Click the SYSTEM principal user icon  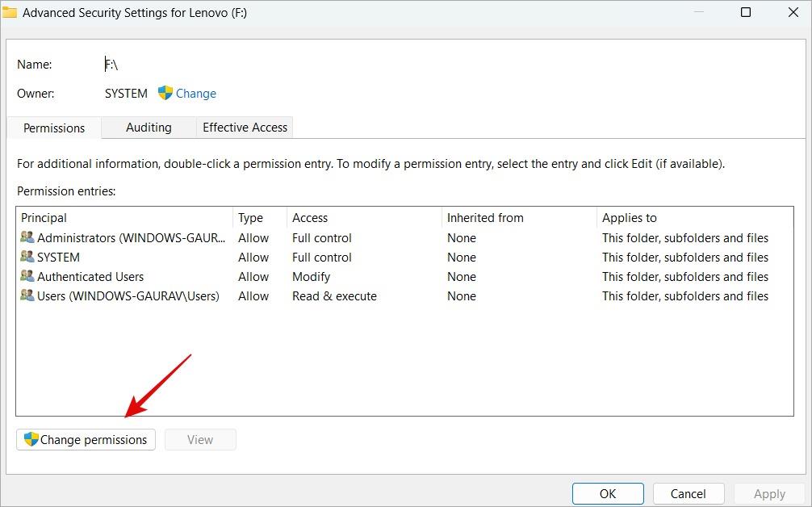(x=27, y=257)
